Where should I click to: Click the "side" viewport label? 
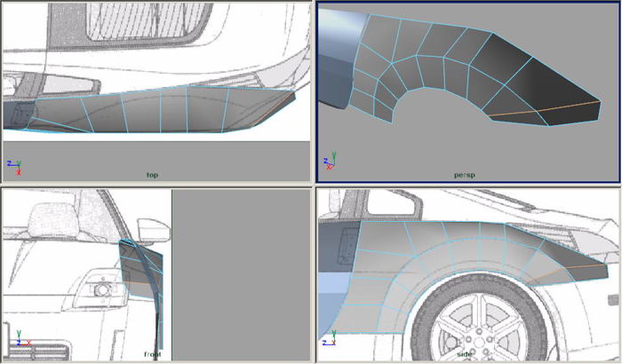[x=465, y=354]
